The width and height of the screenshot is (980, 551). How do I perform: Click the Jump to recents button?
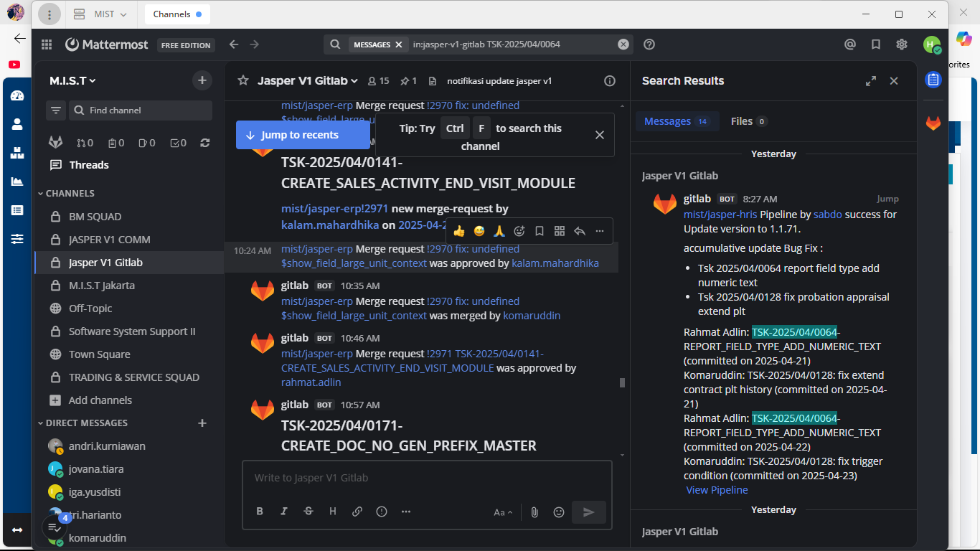303,135
